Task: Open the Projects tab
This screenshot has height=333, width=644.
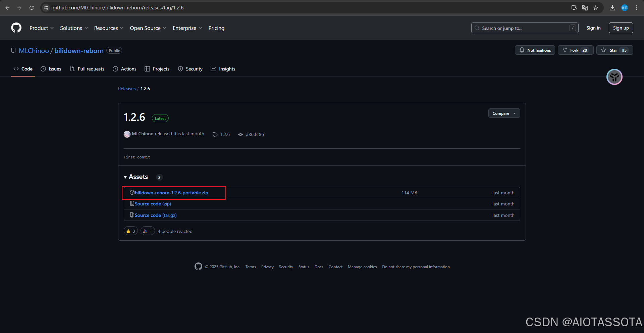Action: (x=157, y=69)
